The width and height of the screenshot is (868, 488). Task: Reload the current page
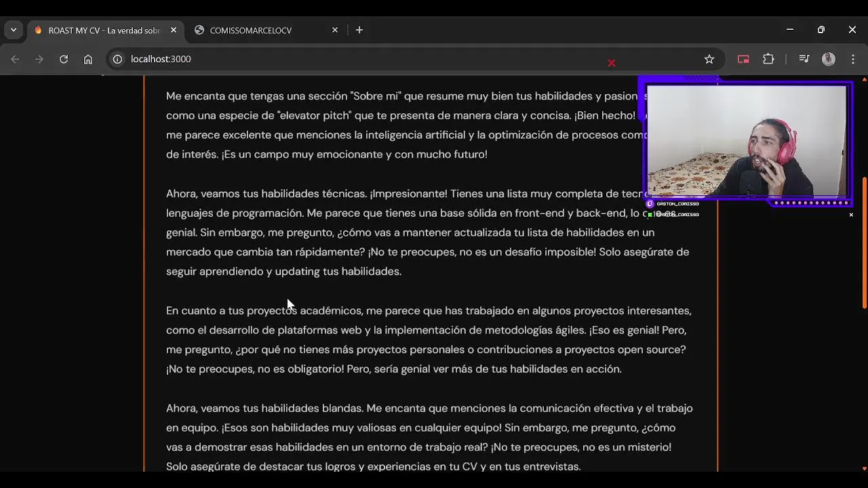[x=64, y=59]
